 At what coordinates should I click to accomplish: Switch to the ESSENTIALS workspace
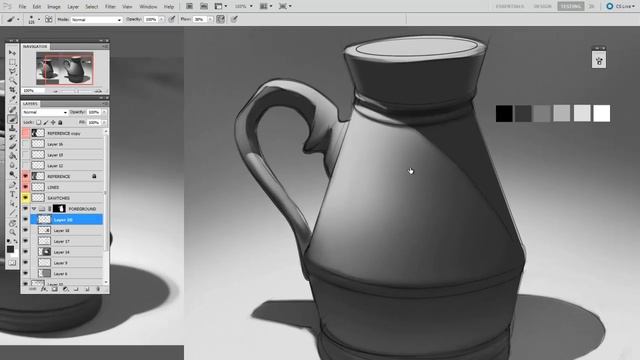coord(510,7)
